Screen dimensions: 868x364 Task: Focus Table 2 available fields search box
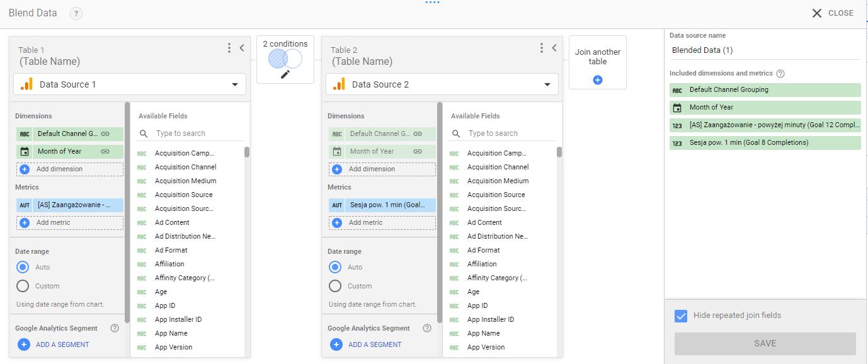coord(510,134)
